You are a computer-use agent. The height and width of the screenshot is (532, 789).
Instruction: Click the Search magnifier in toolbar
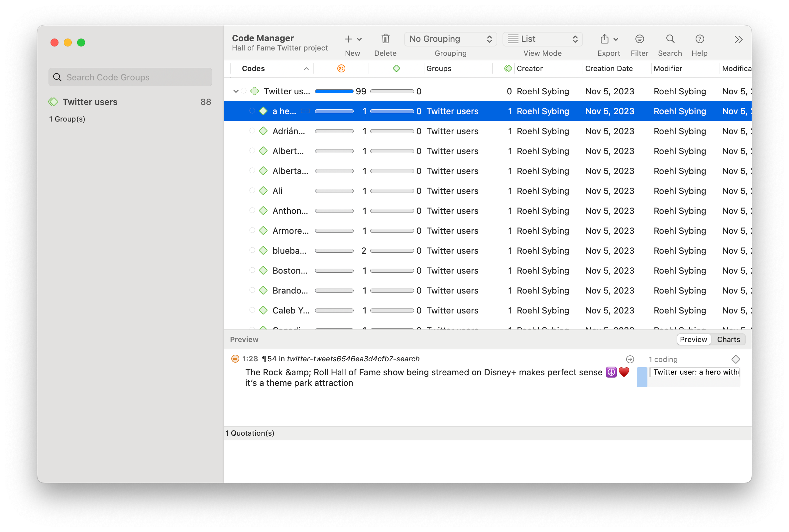pyautogui.click(x=670, y=39)
